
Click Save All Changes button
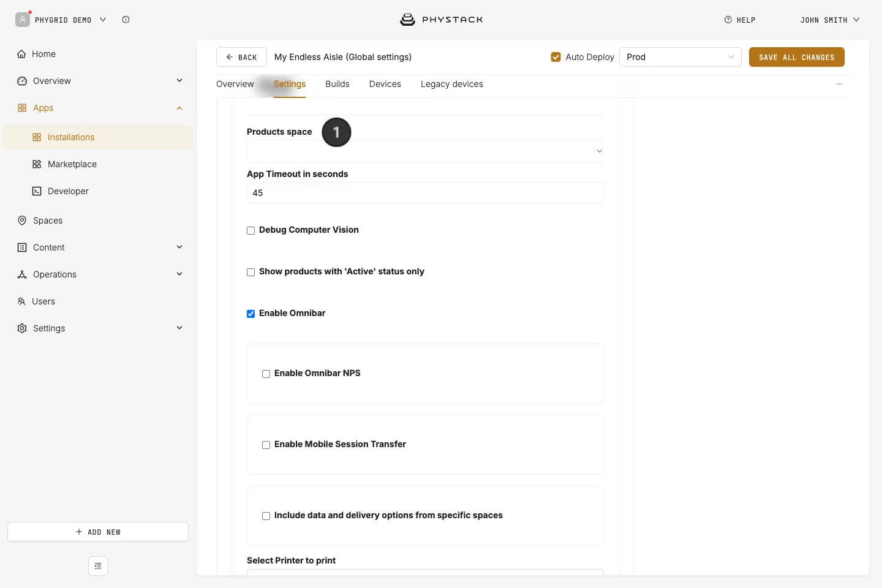[x=797, y=57]
